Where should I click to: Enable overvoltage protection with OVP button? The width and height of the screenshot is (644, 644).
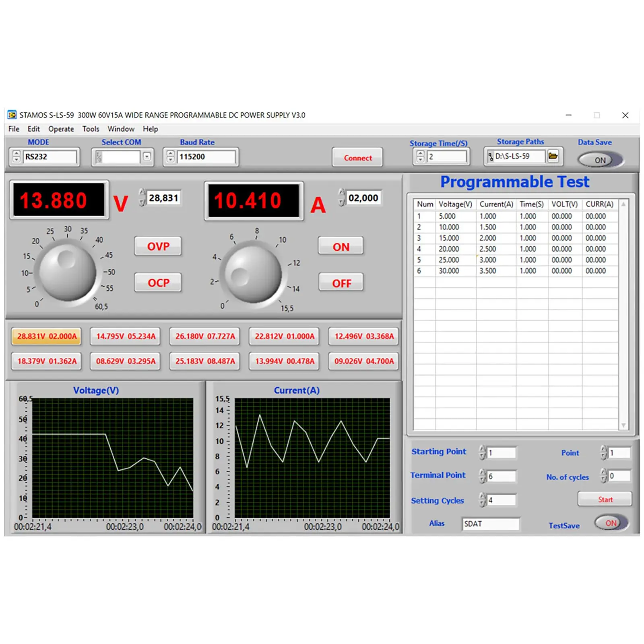(158, 246)
